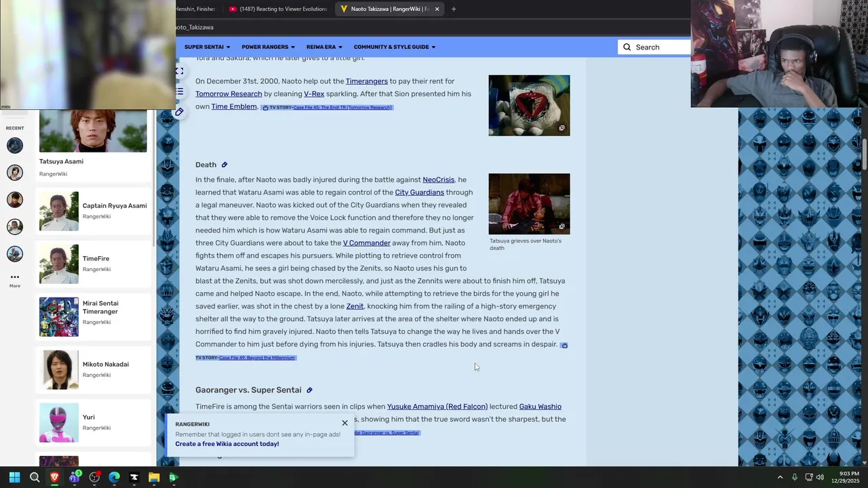
Task: Expand the Reiwa Era navigation dropdown
Action: click(x=324, y=47)
